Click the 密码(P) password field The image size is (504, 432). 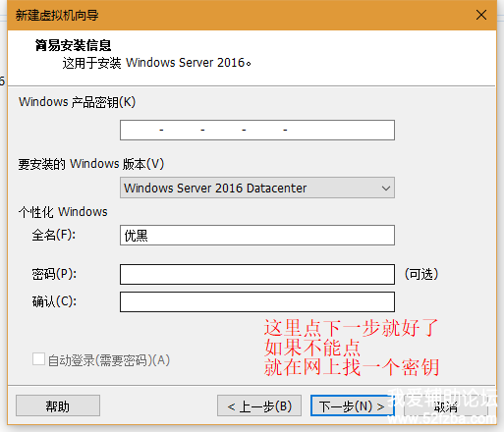click(257, 274)
